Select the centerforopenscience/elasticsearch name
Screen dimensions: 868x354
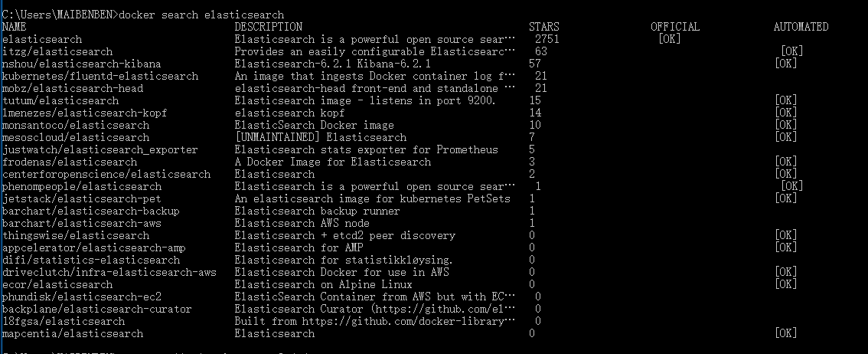[106, 174]
